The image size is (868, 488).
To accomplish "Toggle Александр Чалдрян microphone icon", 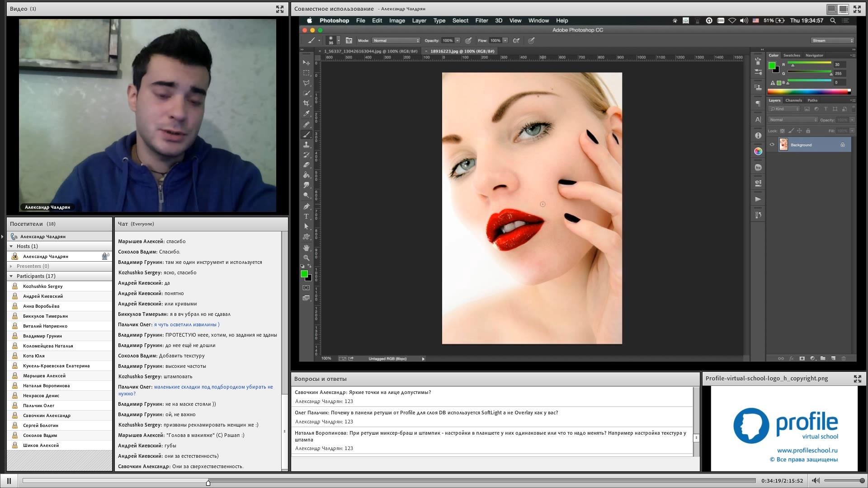I will pyautogui.click(x=105, y=256).
